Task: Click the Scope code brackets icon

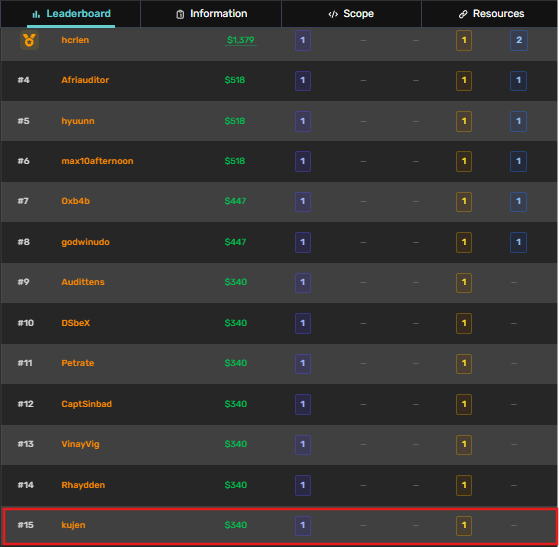Action: [x=333, y=14]
